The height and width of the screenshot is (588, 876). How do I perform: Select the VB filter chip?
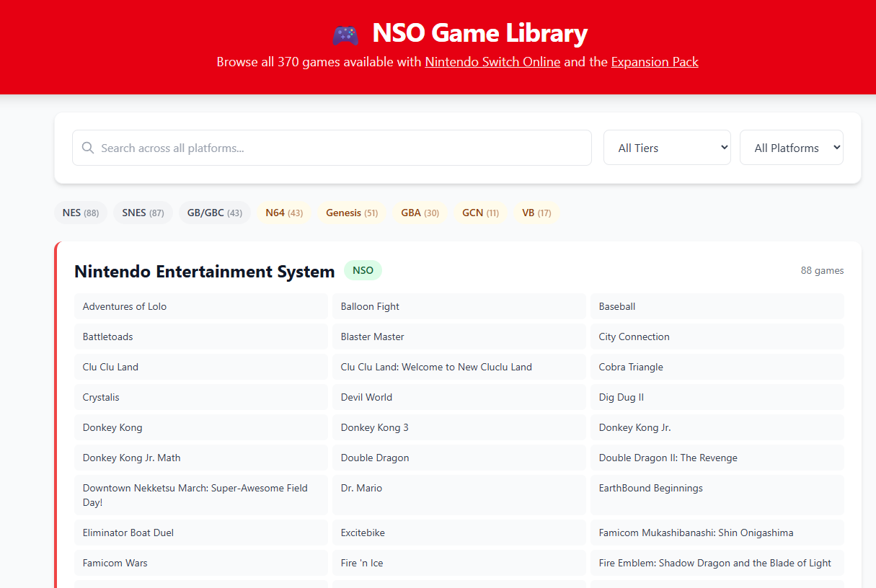point(536,213)
